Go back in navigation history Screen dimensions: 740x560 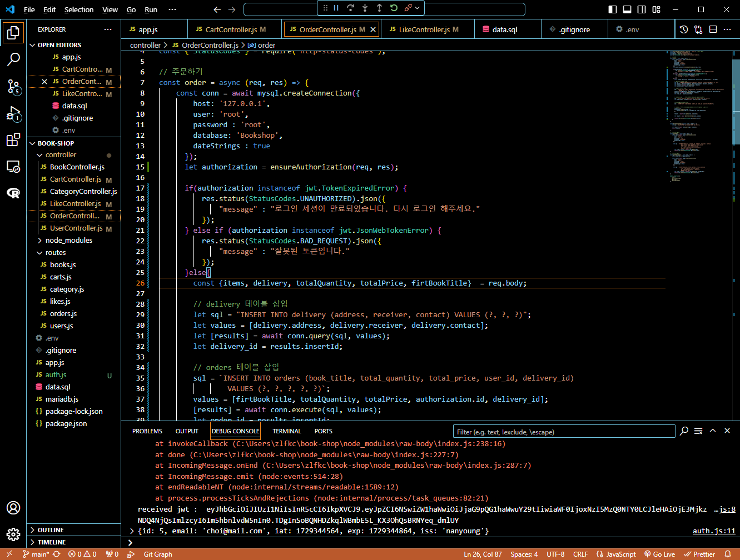click(217, 9)
